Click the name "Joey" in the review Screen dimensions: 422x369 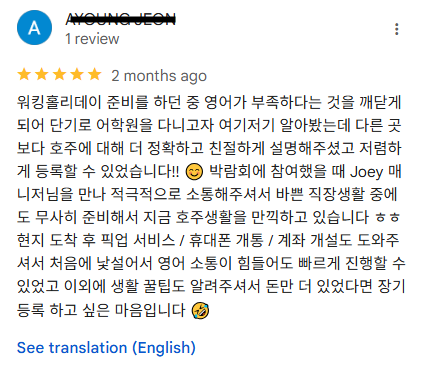click(x=366, y=172)
